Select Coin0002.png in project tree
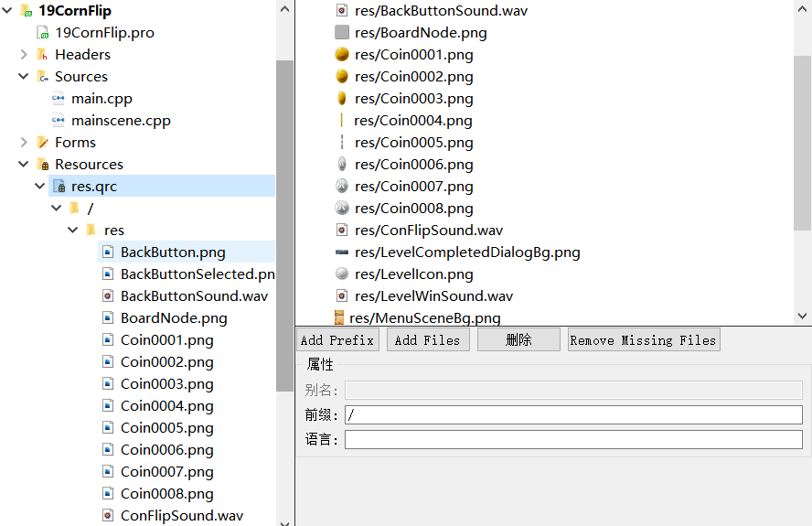This screenshot has height=526, width=812. pyautogui.click(x=166, y=361)
